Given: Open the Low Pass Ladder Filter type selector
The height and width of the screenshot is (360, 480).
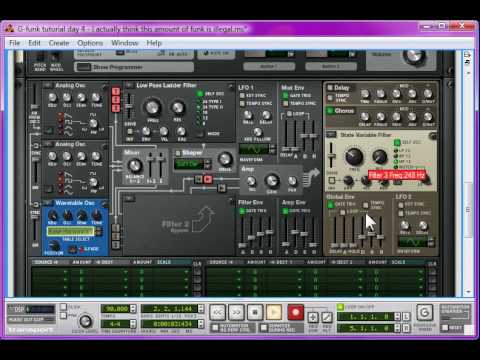Looking at the screenshot, I should pos(129,86).
